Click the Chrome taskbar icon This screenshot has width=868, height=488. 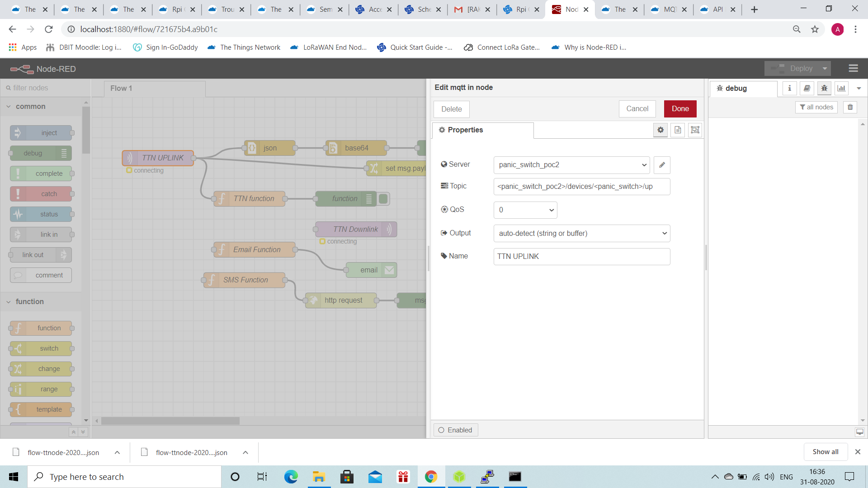[431, 477]
